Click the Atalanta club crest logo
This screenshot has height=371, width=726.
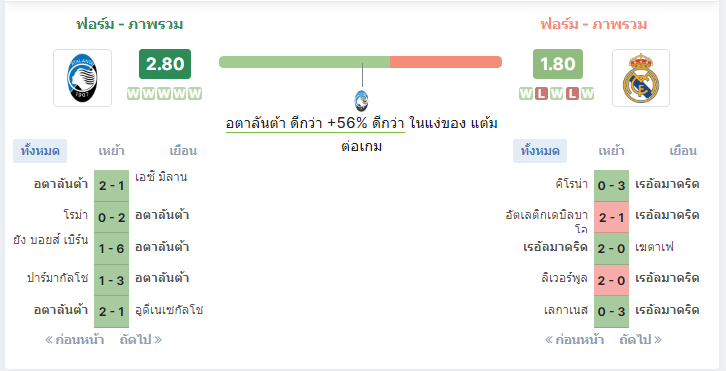(82, 78)
